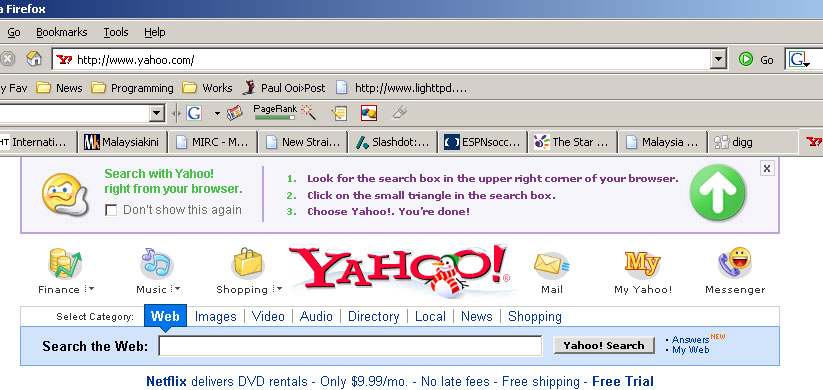Viewport: 823px width, 390px height.
Task: Expand the Google toolbar search box dropdown
Action: pyautogui.click(x=156, y=113)
